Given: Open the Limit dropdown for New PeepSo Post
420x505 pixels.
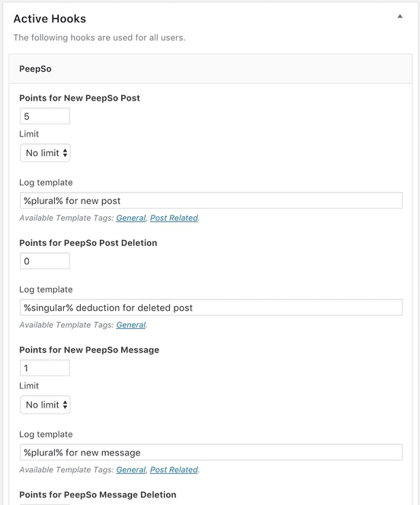Looking at the screenshot, I should 45,152.
